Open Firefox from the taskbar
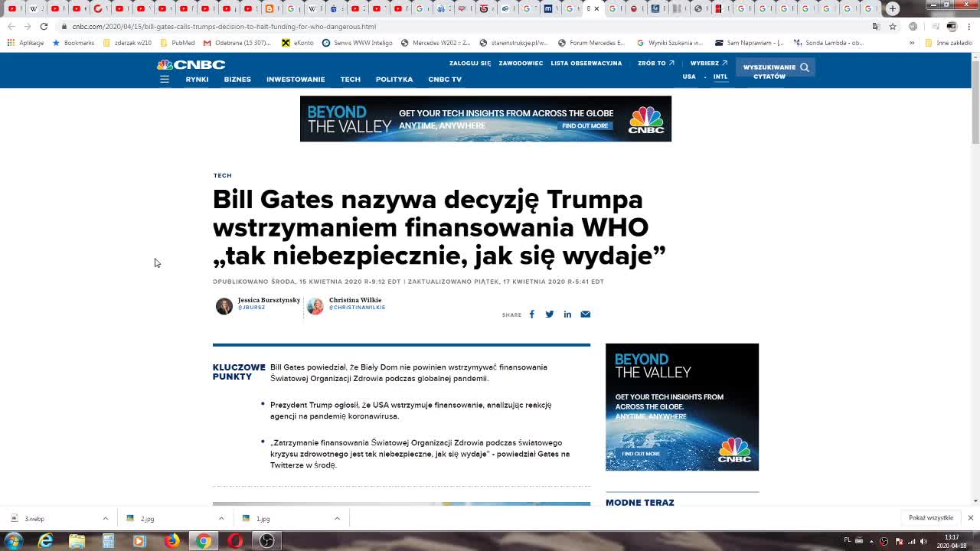Screen dimensions: 980x551 click(x=171, y=541)
